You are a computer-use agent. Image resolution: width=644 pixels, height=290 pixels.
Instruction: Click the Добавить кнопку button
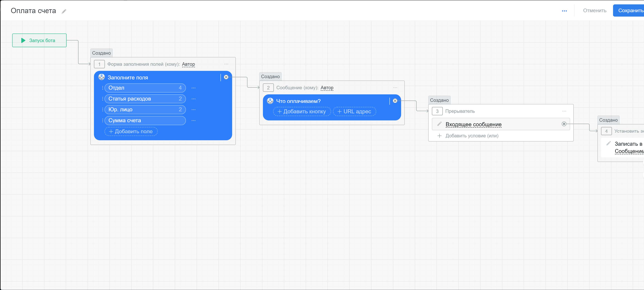[302, 111]
